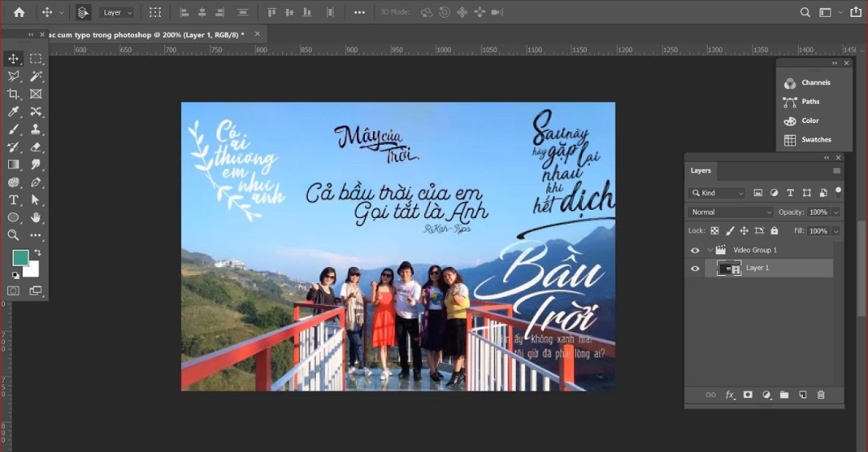Toggle lock position icon

click(x=744, y=231)
